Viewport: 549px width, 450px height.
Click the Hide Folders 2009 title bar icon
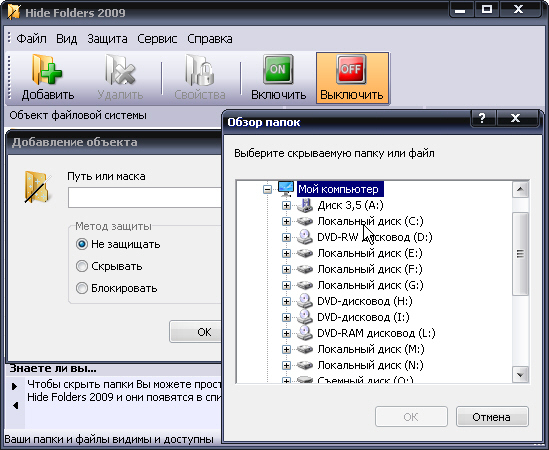[x=13, y=13]
